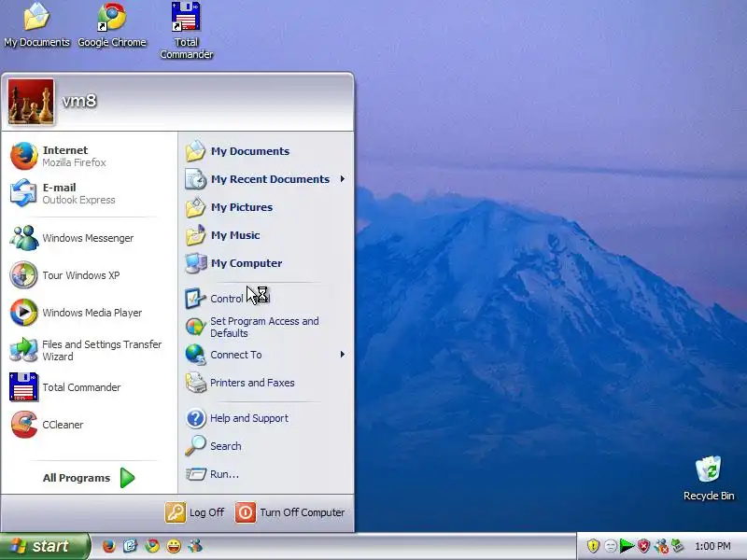Open Printers and Faxes

[x=265, y=383]
